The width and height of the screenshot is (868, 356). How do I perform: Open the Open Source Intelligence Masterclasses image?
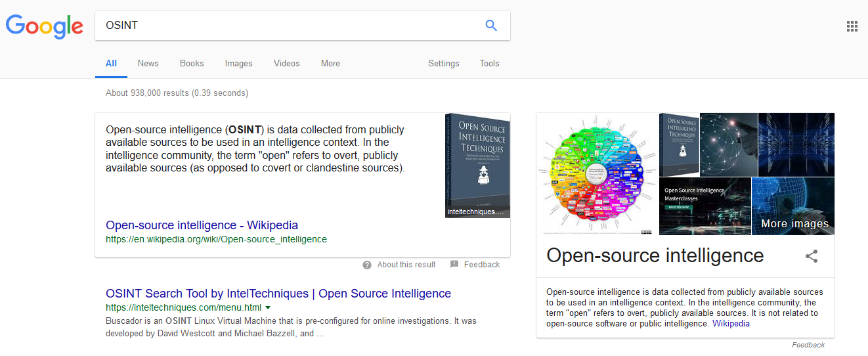tap(705, 206)
